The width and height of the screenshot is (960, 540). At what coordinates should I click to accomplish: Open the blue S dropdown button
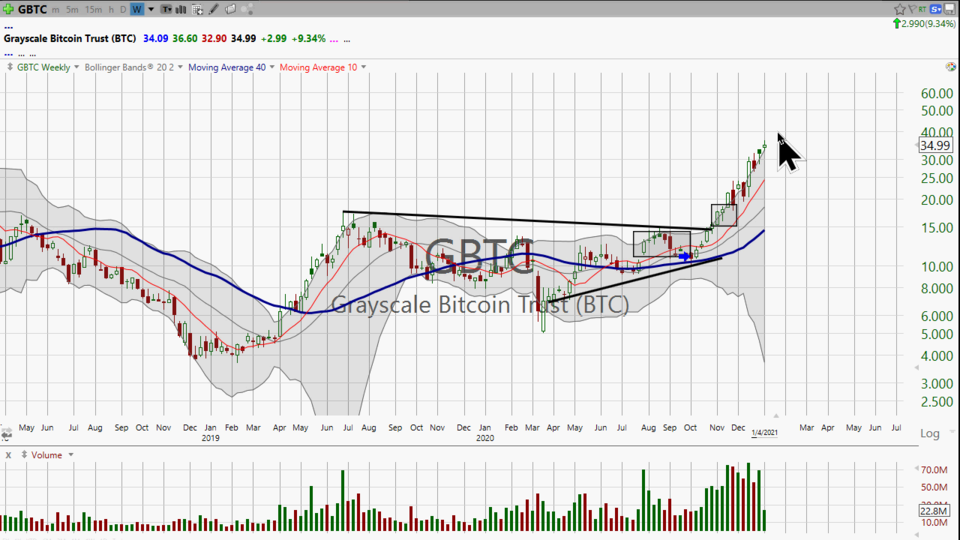(936, 9)
